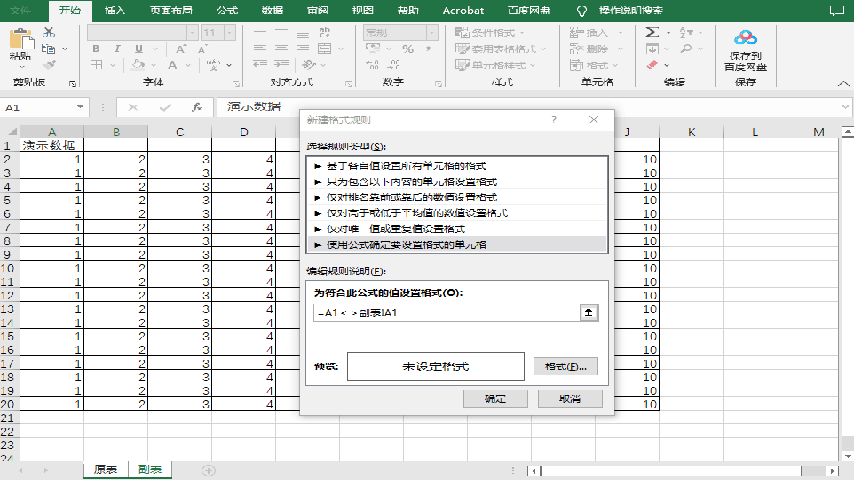
Task: Toggle Bold formatting (B)
Action: coord(96,49)
